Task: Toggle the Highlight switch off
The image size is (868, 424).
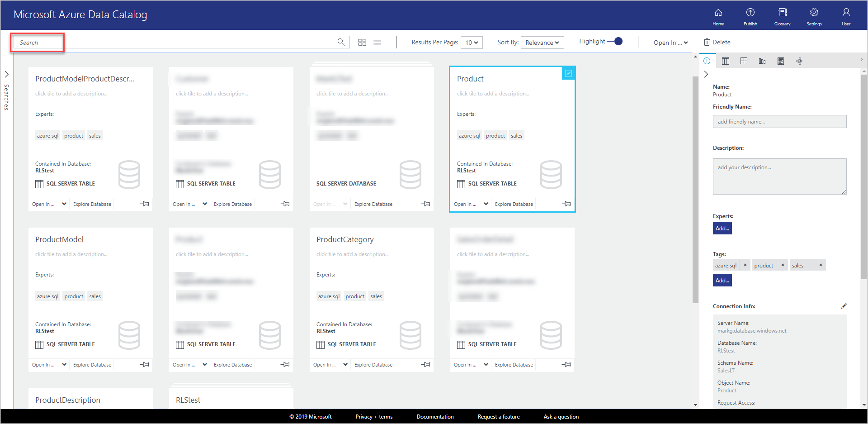Action: coord(617,41)
